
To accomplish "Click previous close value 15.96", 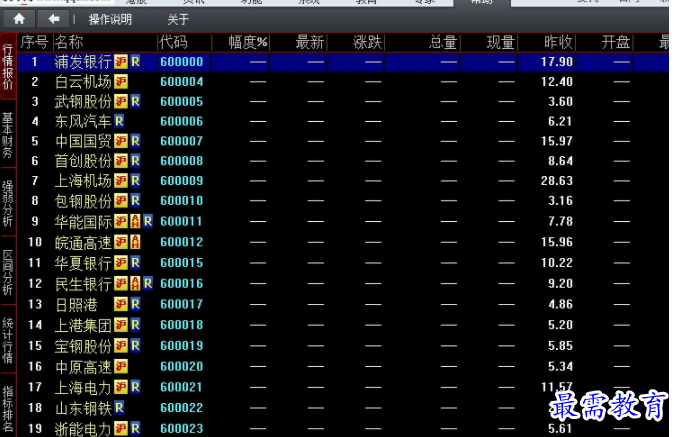I will [x=557, y=242].
